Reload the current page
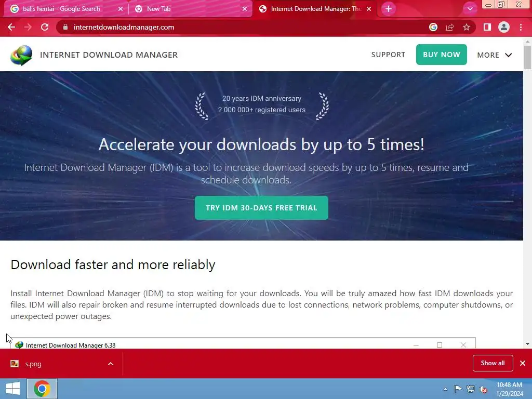 click(45, 27)
